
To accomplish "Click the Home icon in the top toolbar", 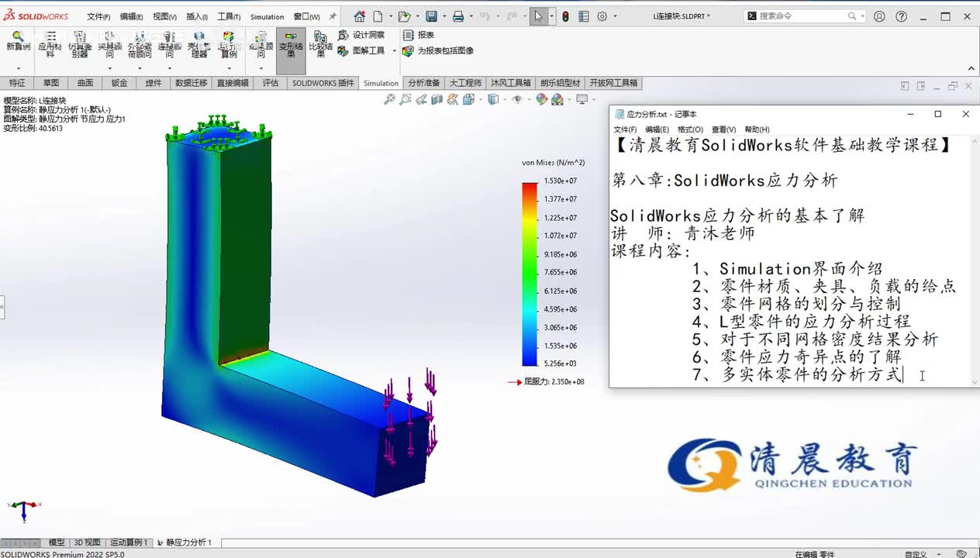I will click(x=359, y=16).
